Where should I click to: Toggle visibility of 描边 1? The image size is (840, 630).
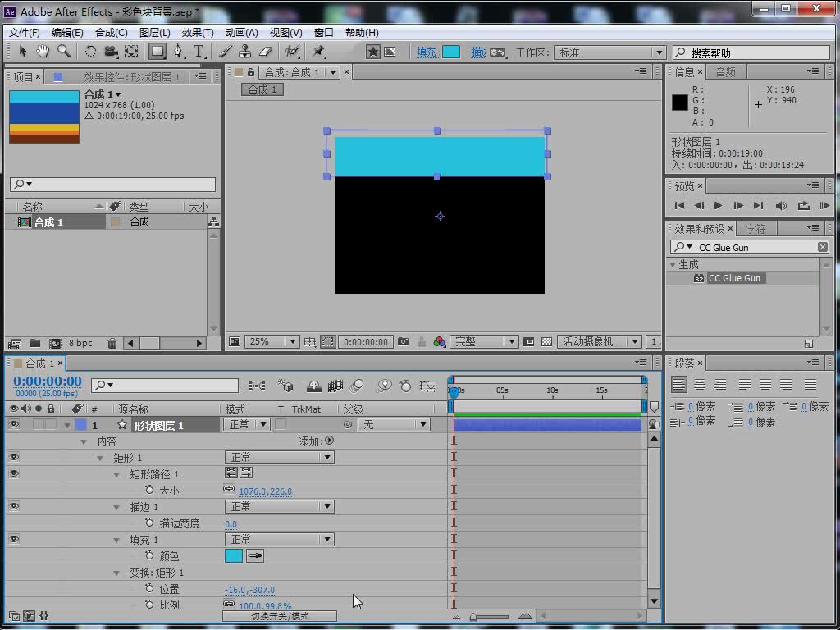(14, 506)
